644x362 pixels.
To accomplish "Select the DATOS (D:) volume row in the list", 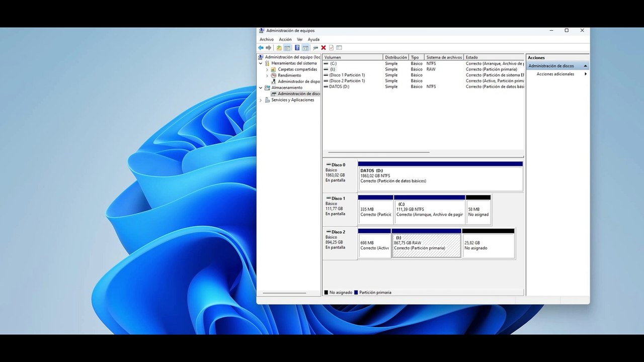I will click(x=424, y=86).
